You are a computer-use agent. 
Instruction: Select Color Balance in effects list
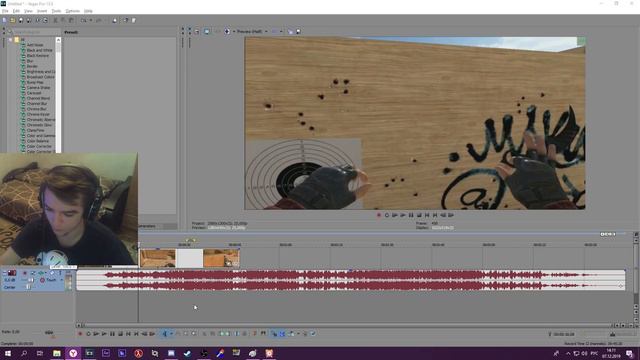click(x=38, y=141)
